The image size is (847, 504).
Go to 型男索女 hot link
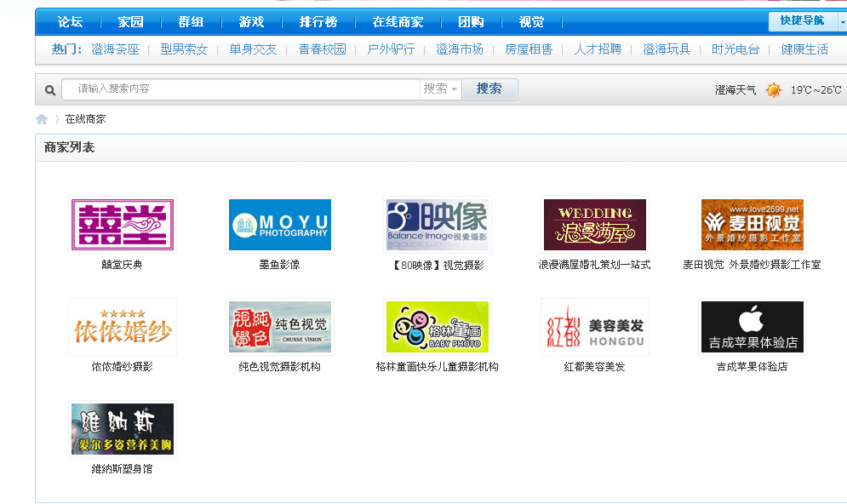tap(184, 49)
